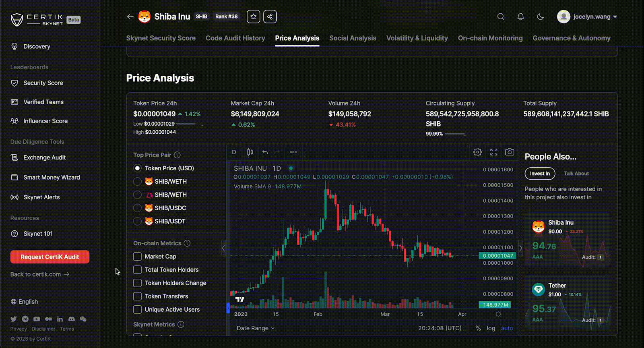This screenshot has width=644, height=348.
Task: Collapse the left metrics panel using the arrow
Action: (223, 248)
